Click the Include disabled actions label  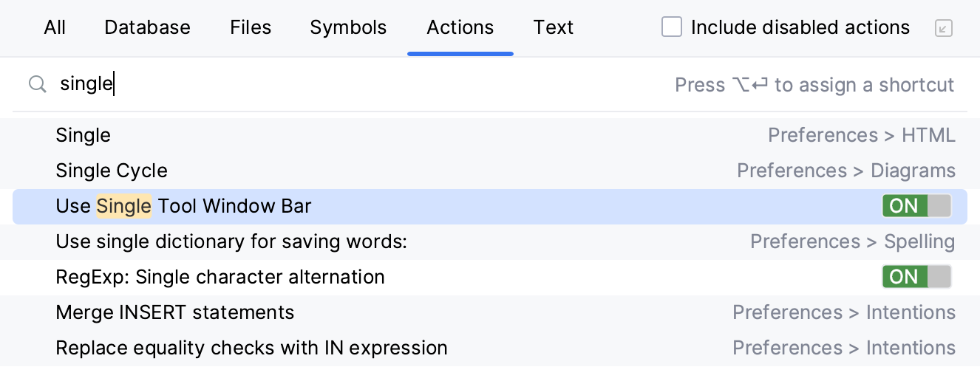800,28
